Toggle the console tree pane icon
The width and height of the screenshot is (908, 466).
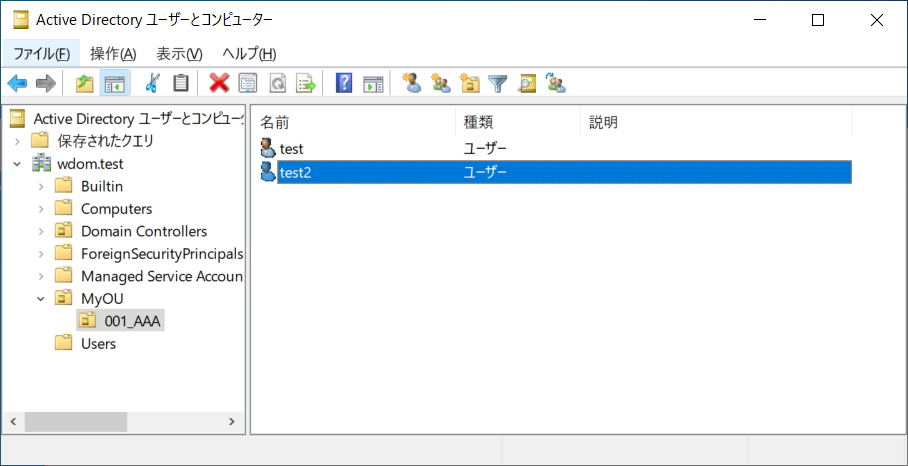[114, 83]
